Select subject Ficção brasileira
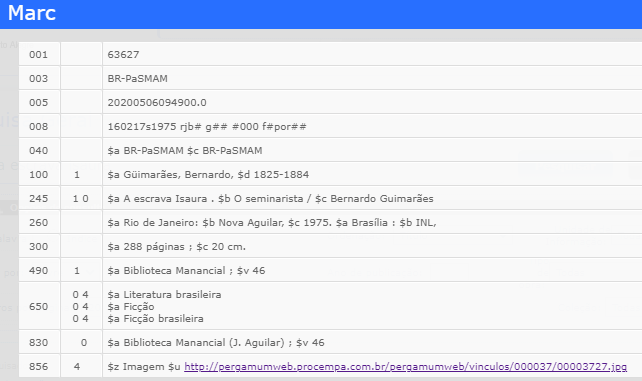This screenshot has height=381, width=642. [155, 318]
